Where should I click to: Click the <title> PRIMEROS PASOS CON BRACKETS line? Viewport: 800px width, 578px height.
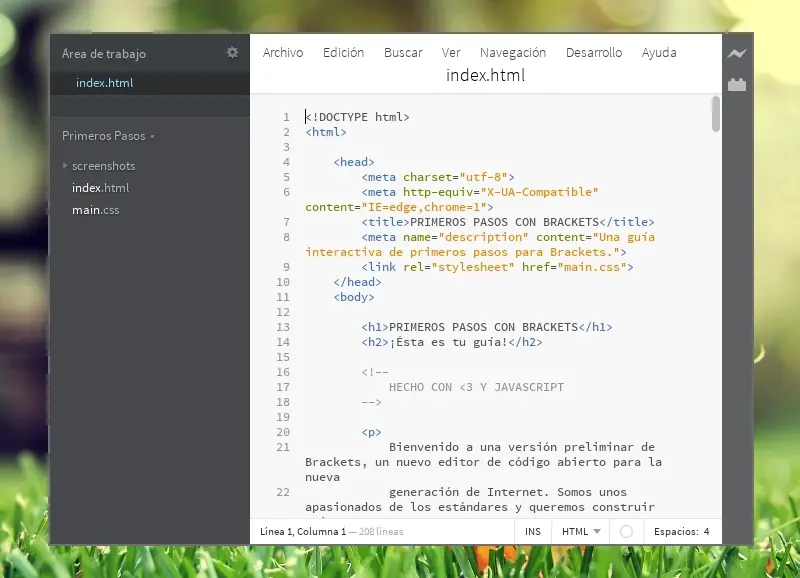click(508, 222)
